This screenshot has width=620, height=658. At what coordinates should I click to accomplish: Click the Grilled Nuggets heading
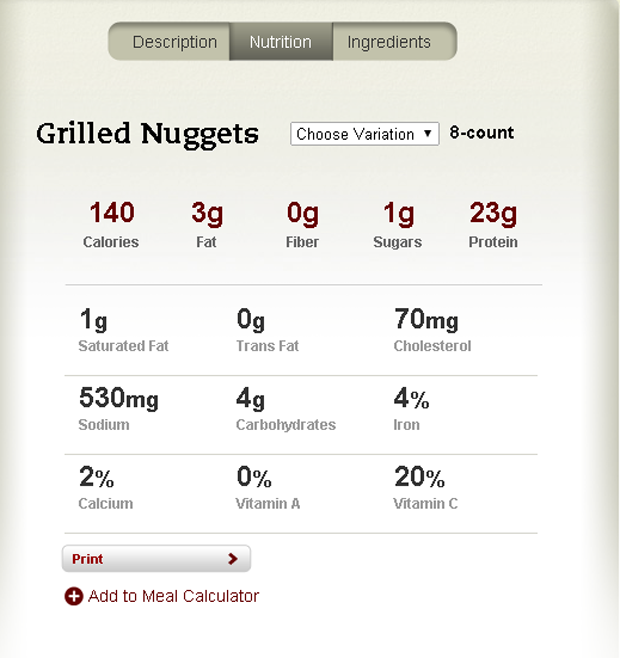147,134
